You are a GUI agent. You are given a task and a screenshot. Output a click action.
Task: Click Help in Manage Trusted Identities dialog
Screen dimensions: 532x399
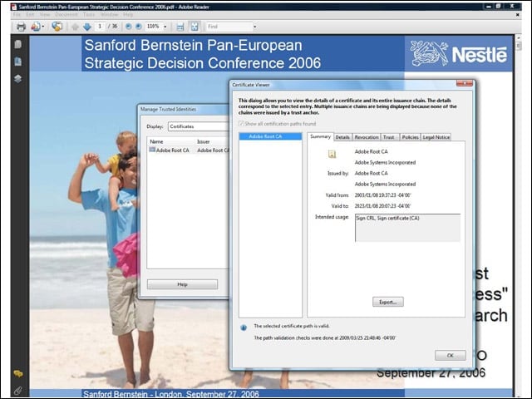coord(182,284)
